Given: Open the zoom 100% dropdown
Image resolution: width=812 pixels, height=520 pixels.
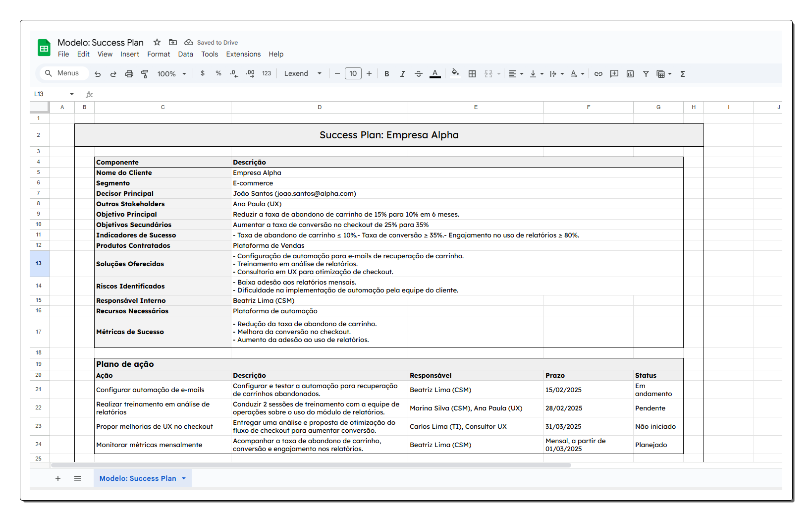Looking at the screenshot, I should (x=172, y=74).
